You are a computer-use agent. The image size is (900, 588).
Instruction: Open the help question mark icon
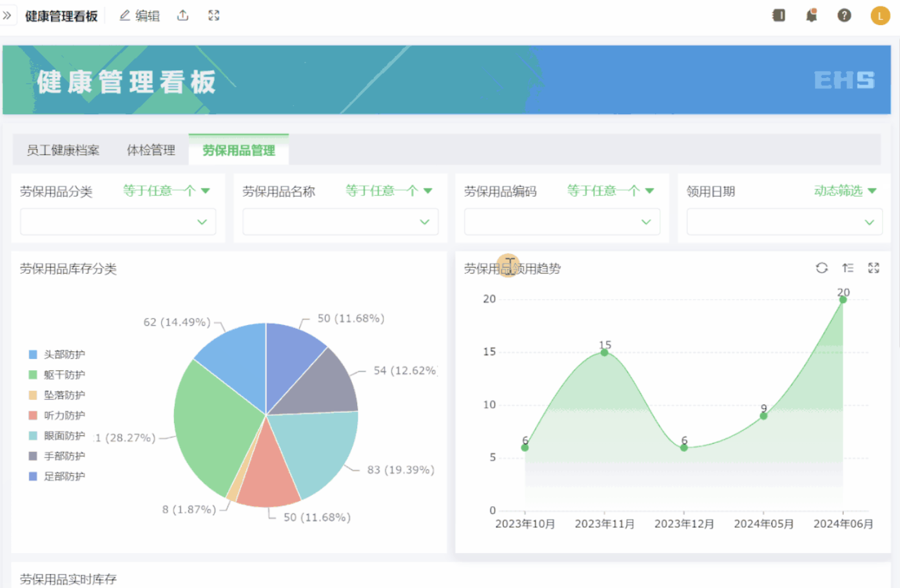pos(845,15)
